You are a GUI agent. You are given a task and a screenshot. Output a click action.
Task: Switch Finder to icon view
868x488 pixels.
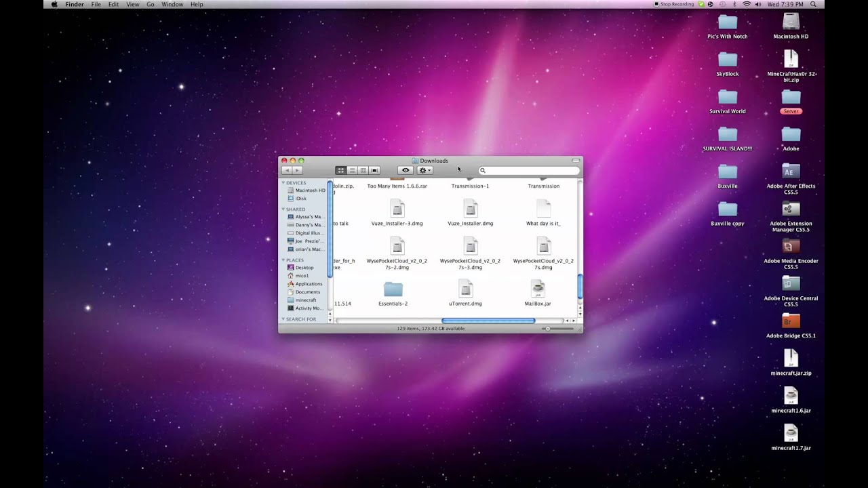(x=340, y=170)
